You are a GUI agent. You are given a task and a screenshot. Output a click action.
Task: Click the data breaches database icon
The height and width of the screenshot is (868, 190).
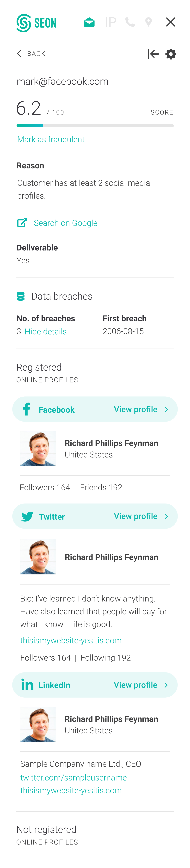[x=21, y=296]
